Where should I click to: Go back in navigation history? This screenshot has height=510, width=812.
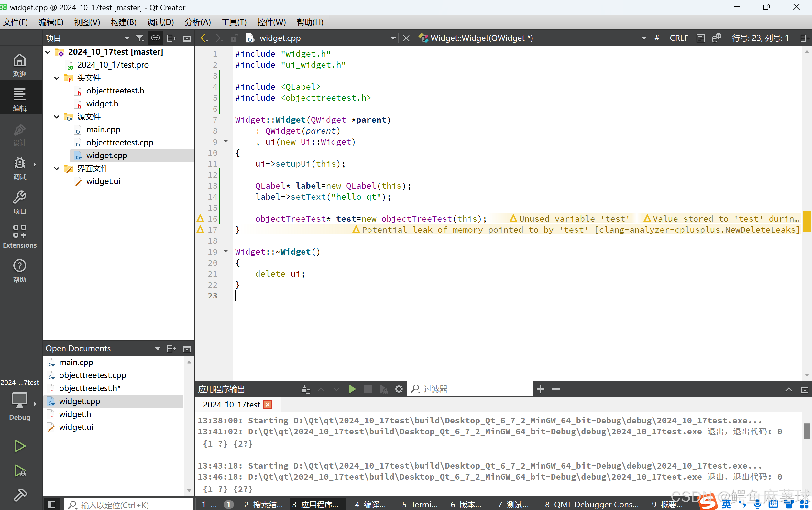tap(204, 38)
